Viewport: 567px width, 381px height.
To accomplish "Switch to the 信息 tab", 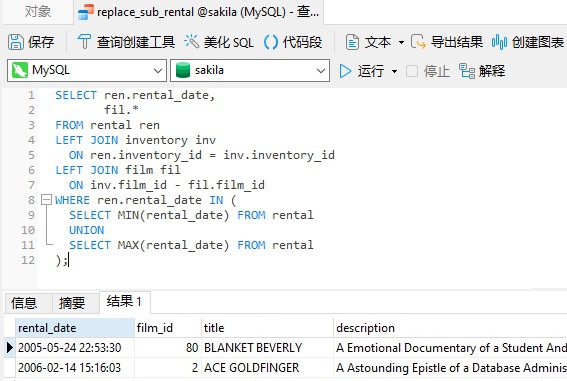I will click(x=24, y=303).
